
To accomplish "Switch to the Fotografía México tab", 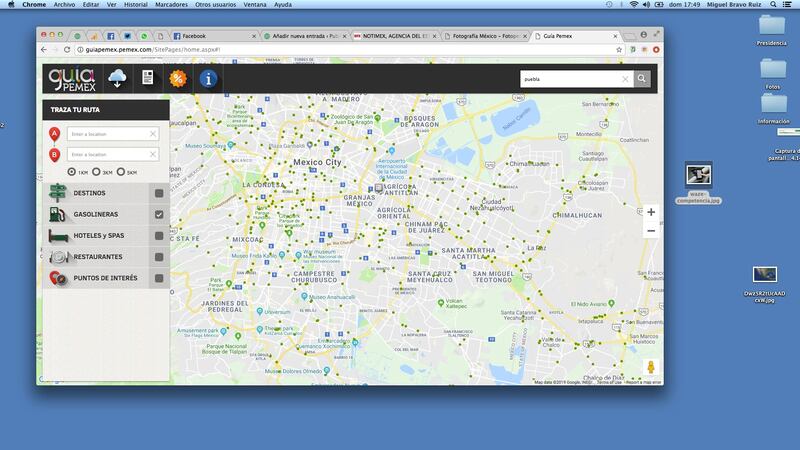I will click(x=485, y=36).
